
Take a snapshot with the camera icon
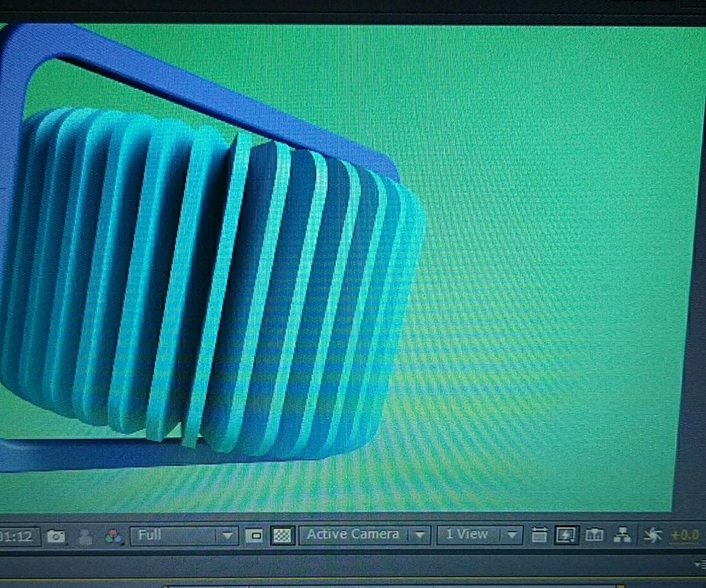point(56,536)
